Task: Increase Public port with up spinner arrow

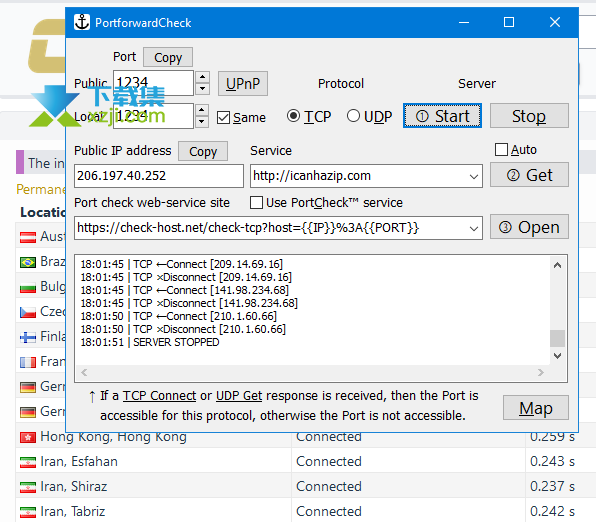Action: click(x=202, y=76)
